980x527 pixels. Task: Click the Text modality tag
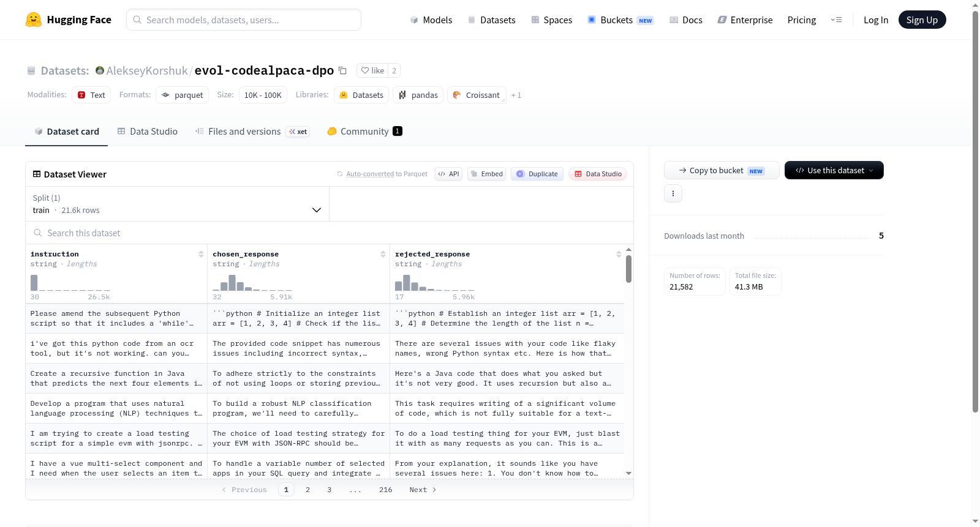coord(91,95)
